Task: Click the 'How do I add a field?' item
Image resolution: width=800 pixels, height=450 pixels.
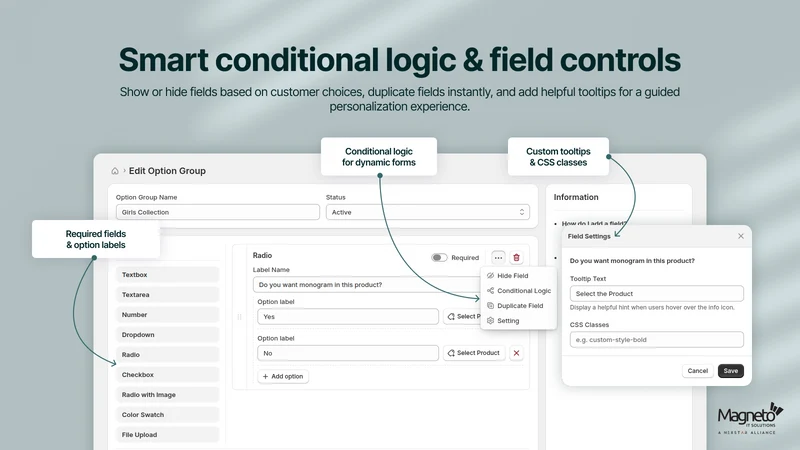Action: click(594, 223)
